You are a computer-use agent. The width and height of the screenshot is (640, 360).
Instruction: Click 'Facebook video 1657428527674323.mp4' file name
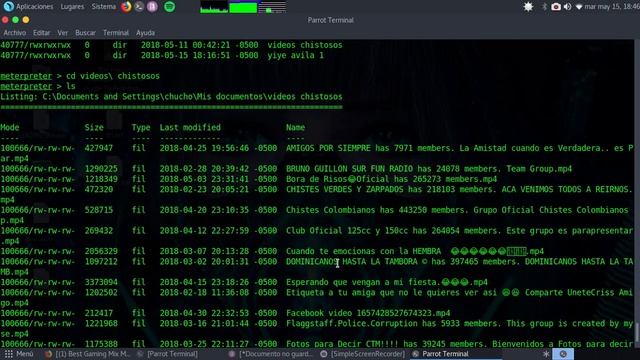(368, 313)
